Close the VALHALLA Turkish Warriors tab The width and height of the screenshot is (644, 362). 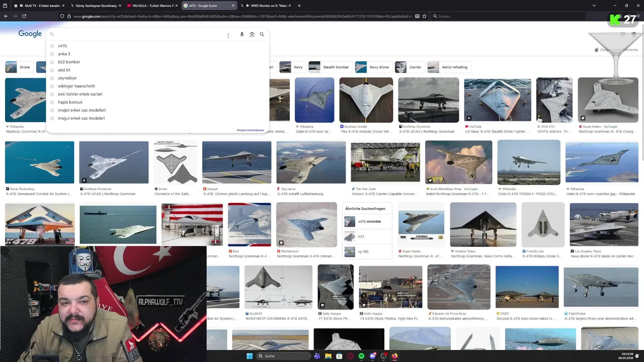click(x=177, y=6)
